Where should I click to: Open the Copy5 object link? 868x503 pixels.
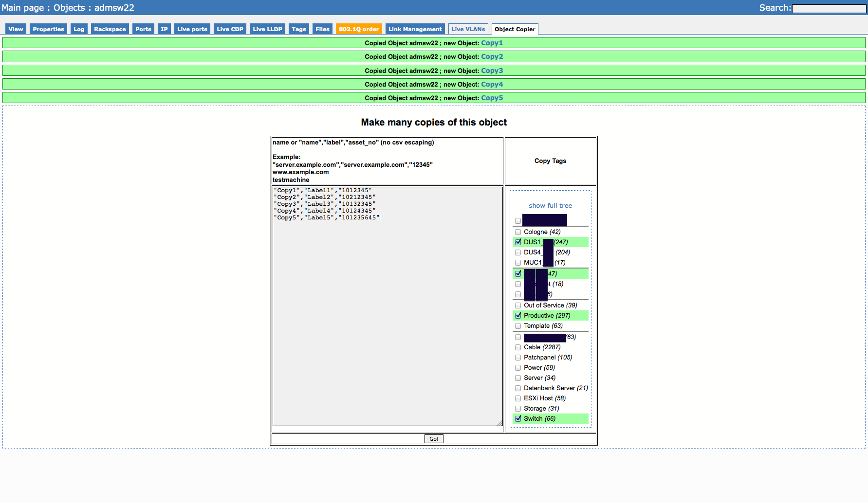[492, 98]
